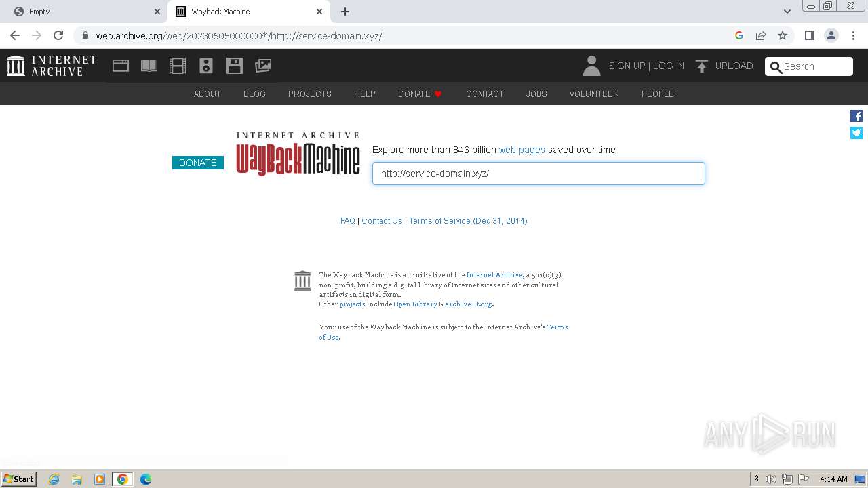Open Chrome three-dot menu
Screen dimensions: 868x488
coord(853,35)
